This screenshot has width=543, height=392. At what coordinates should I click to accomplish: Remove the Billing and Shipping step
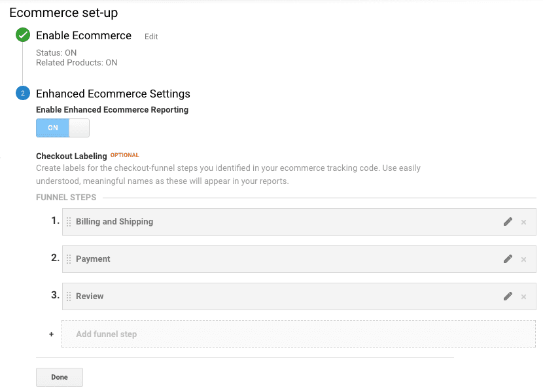(x=523, y=222)
